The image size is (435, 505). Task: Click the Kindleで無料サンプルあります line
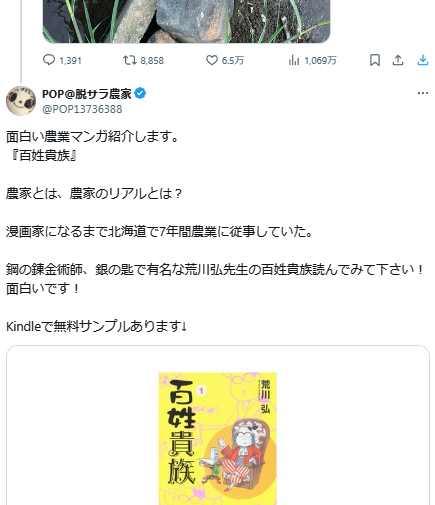coord(97,326)
